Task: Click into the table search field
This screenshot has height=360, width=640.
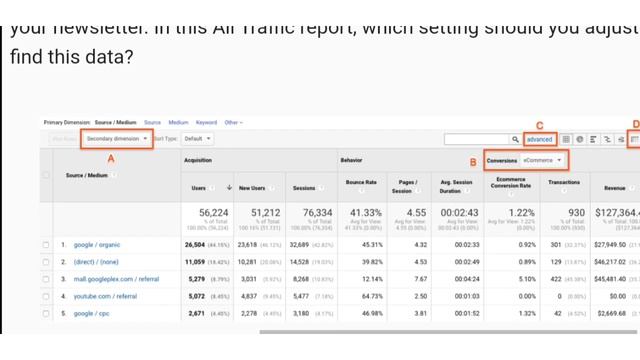Action: 477,139
